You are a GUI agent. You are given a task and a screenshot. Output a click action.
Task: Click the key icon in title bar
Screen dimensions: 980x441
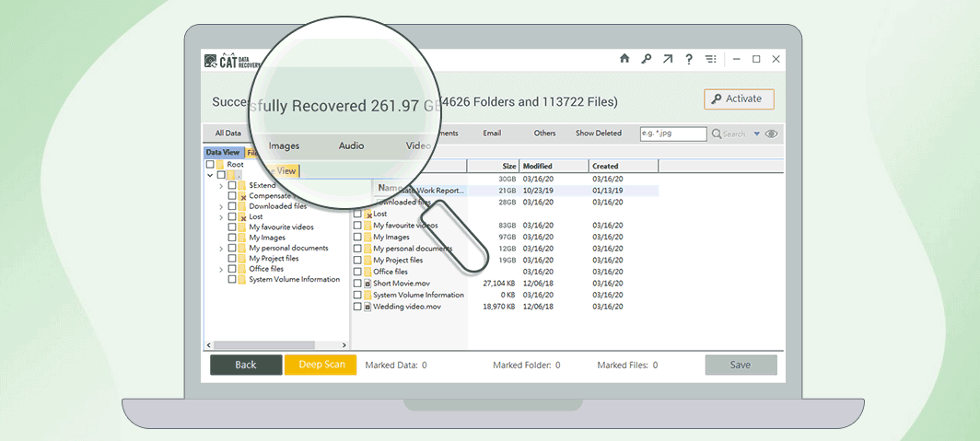pos(647,59)
